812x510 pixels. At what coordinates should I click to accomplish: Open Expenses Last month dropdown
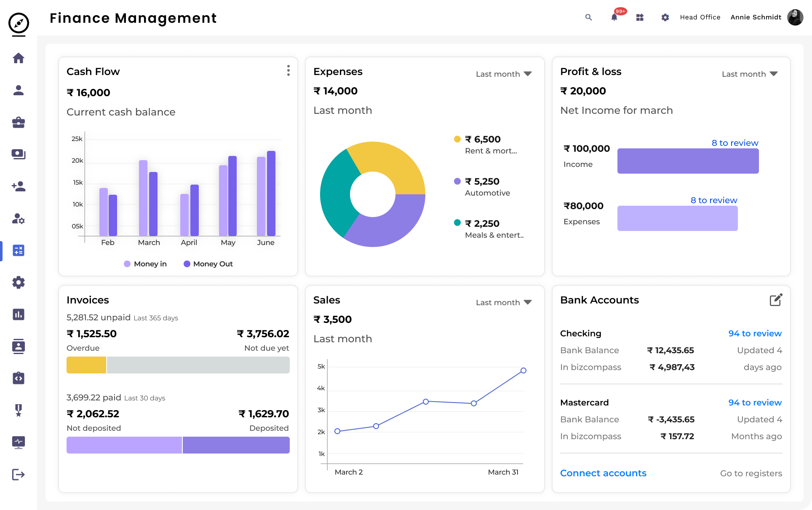504,74
